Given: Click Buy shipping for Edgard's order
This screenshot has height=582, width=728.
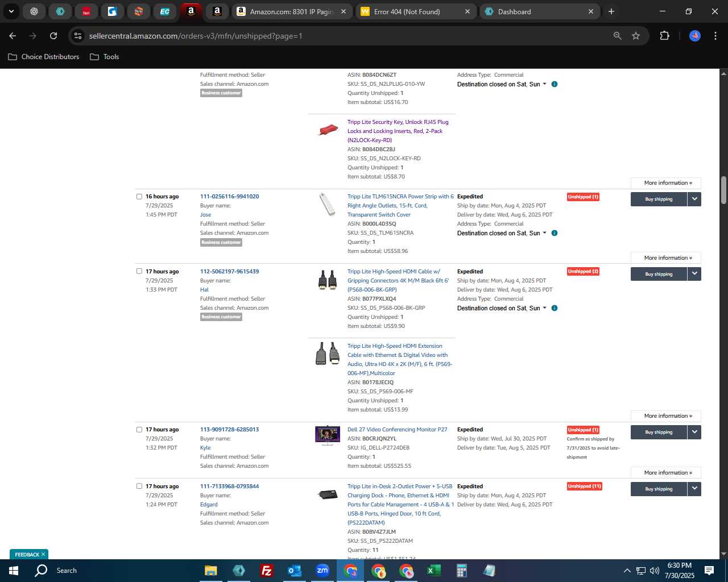Looking at the screenshot, I should pyautogui.click(x=659, y=489).
